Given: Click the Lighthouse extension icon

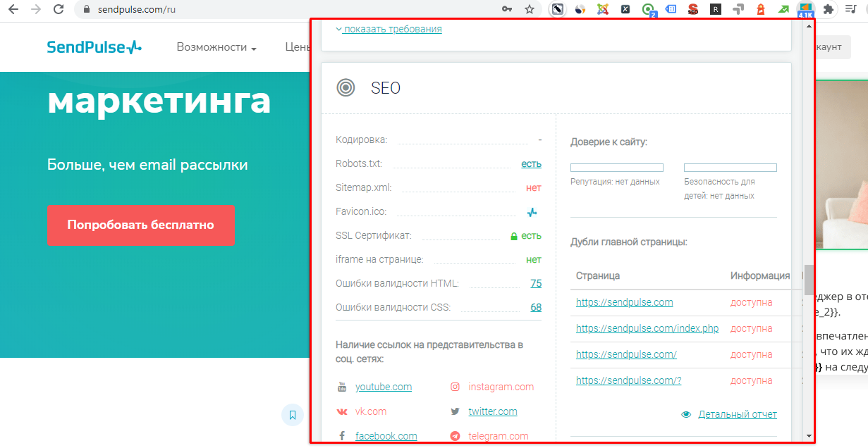Looking at the screenshot, I should (x=761, y=9).
